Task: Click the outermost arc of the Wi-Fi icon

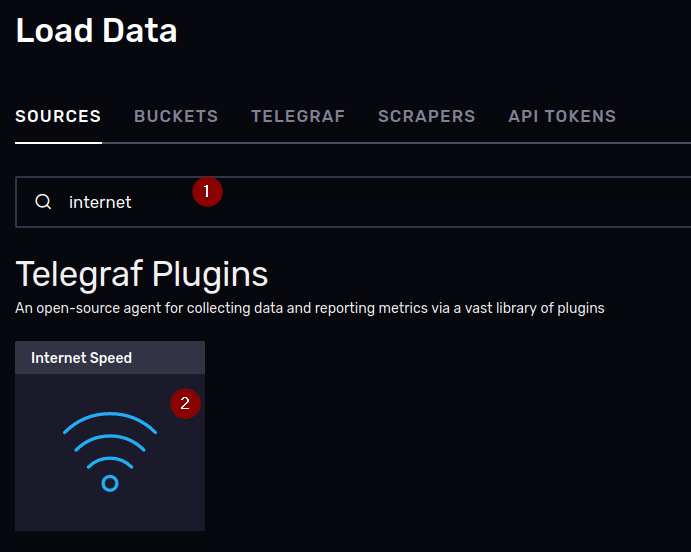Action: (x=110, y=421)
